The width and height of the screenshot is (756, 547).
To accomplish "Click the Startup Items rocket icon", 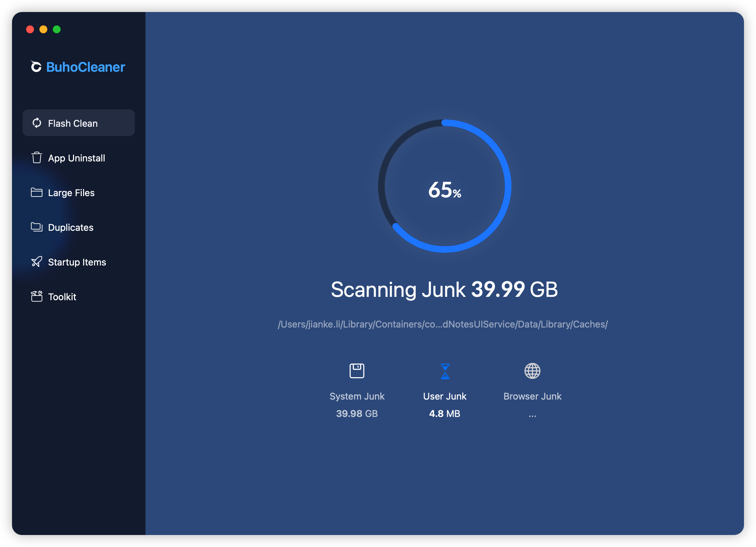I will coord(37,262).
